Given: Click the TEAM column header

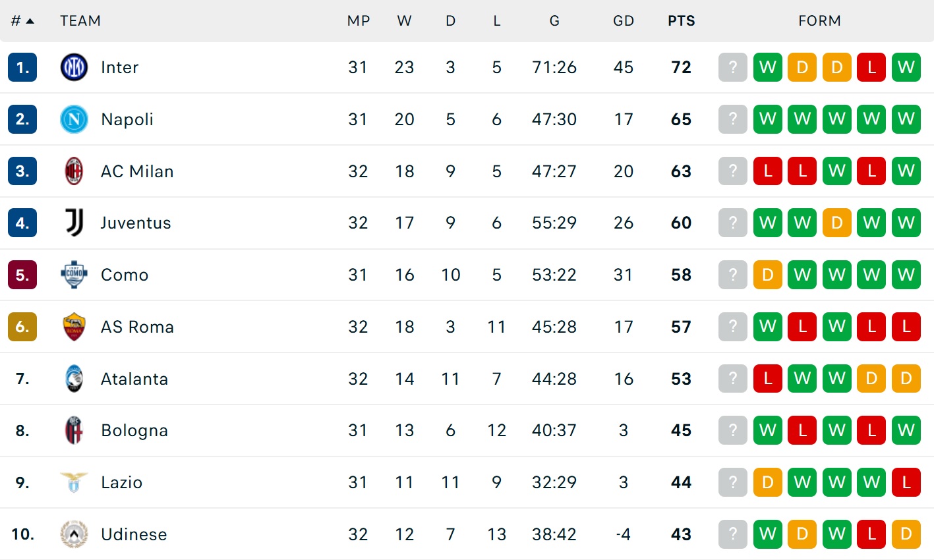Looking at the screenshot, I should (x=80, y=21).
